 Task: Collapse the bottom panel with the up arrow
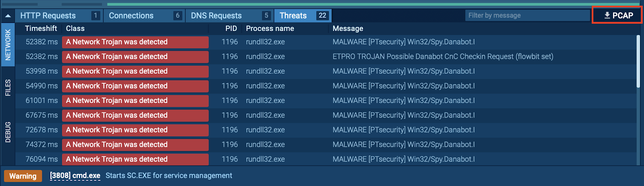8,16
